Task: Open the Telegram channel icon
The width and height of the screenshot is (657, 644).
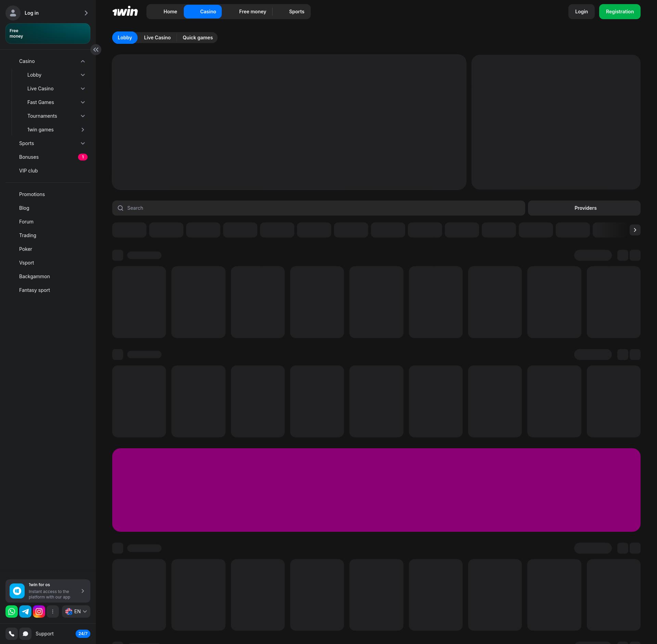Action: 25,611
